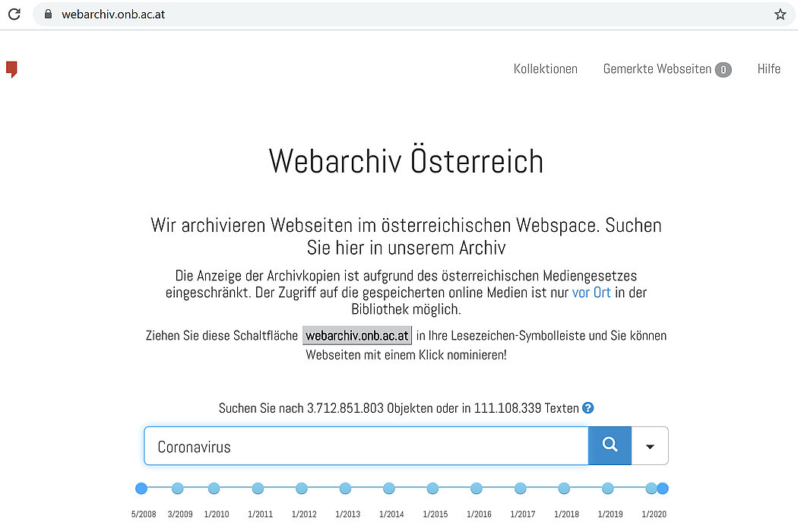Focus the Coronavirus search field
798x532 pixels.
366,446
